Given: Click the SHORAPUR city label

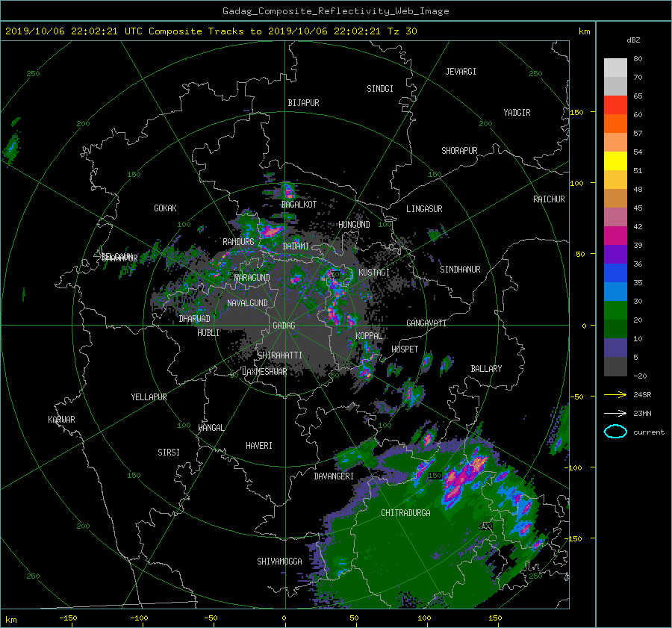Looking at the screenshot, I should click(x=459, y=151).
